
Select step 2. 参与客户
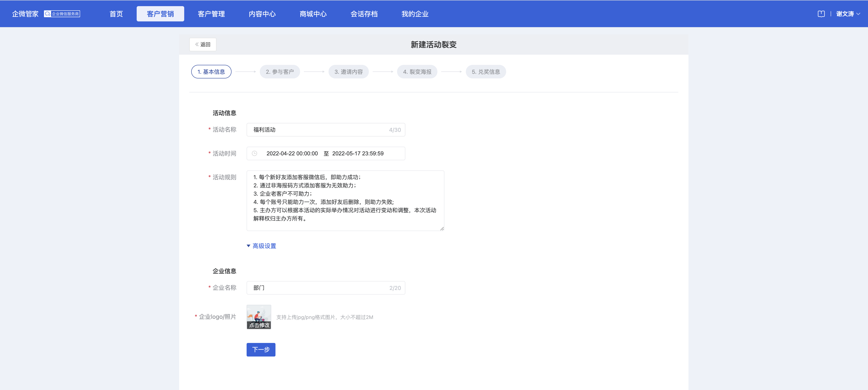point(280,72)
